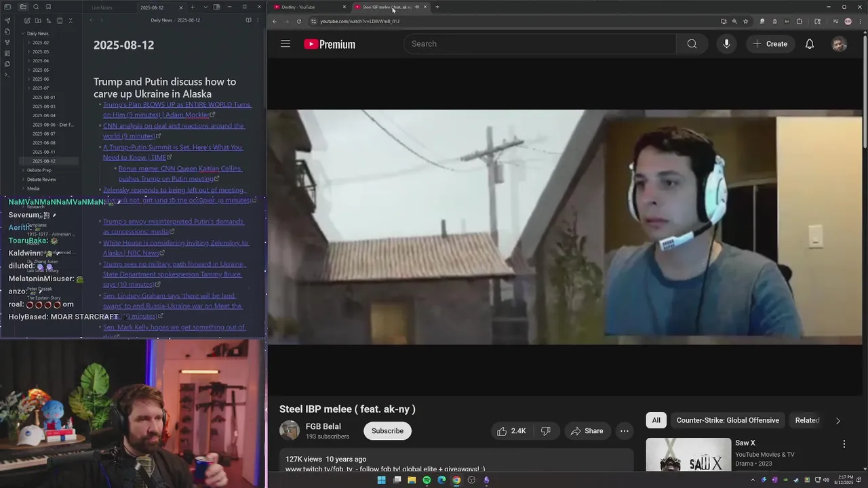Screen dimensions: 868x488
Task: Open Obsidian purple icon on the taskbar
Action: tap(486, 480)
